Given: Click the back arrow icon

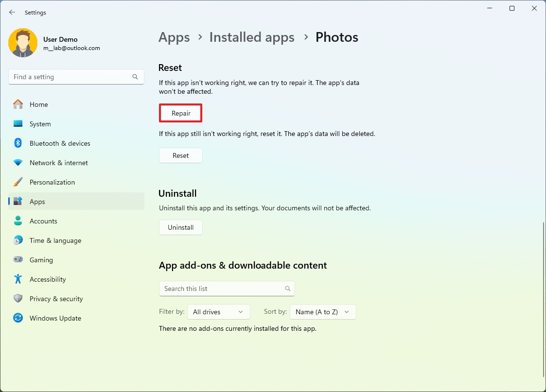Looking at the screenshot, I should tap(12, 12).
